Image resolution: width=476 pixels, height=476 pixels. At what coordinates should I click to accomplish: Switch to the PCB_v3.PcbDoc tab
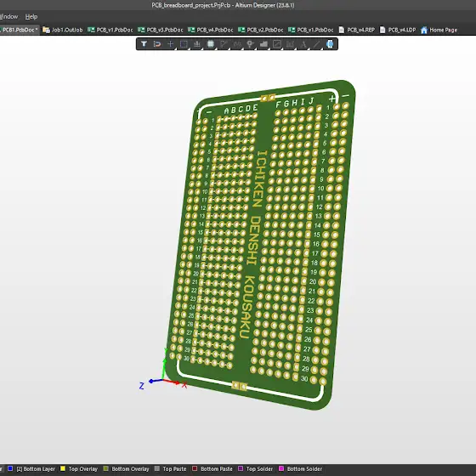coord(161,30)
